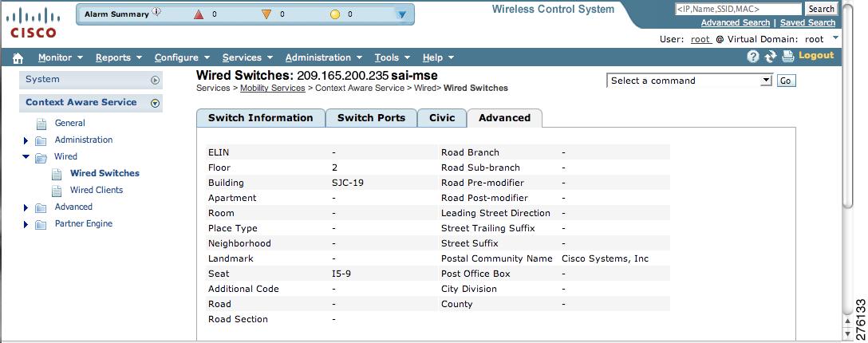
Task: Click the vertical scrollbar thumb
Action: tap(848, 108)
